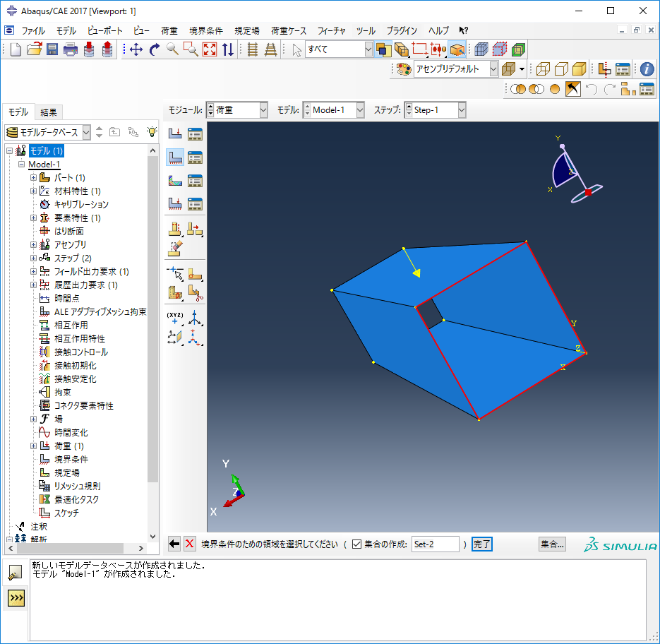
Task: Click the Create Datum Point XYZ tool
Action: [175, 318]
